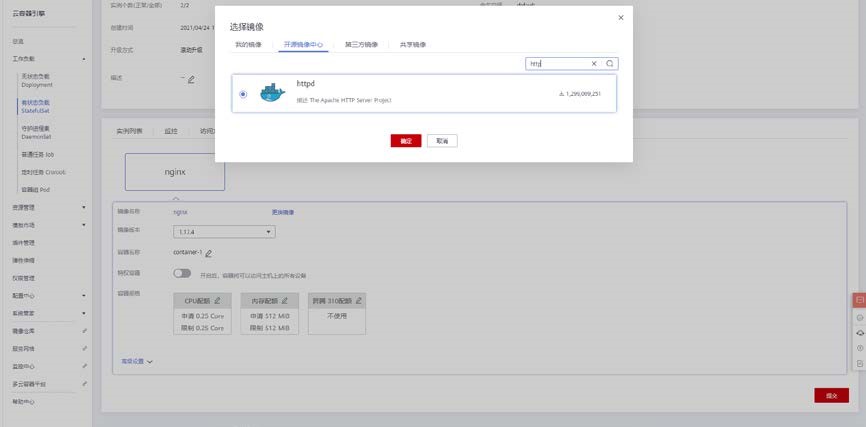
Task: Open the 共享镜像 tab
Action: click(x=413, y=45)
